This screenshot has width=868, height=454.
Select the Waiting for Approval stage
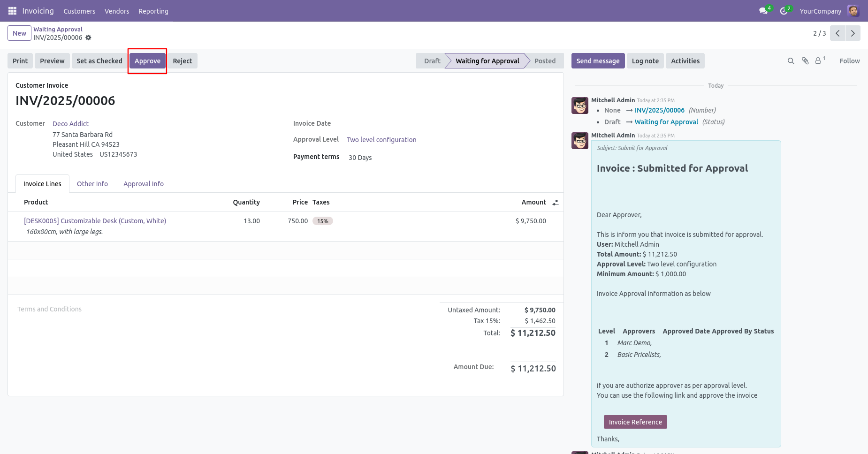tap(487, 61)
